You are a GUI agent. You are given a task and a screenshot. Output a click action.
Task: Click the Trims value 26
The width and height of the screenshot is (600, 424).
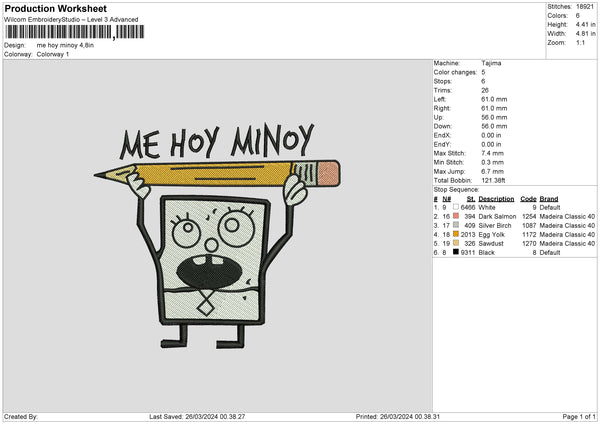[x=485, y=90]
